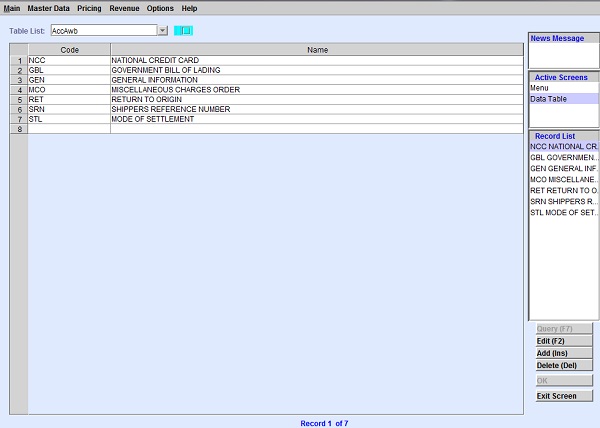The width and height of the screenshot is (600, 428).
Task: Select NCC NATIONAL CR record in Record List
Action: tap(564, 146)
